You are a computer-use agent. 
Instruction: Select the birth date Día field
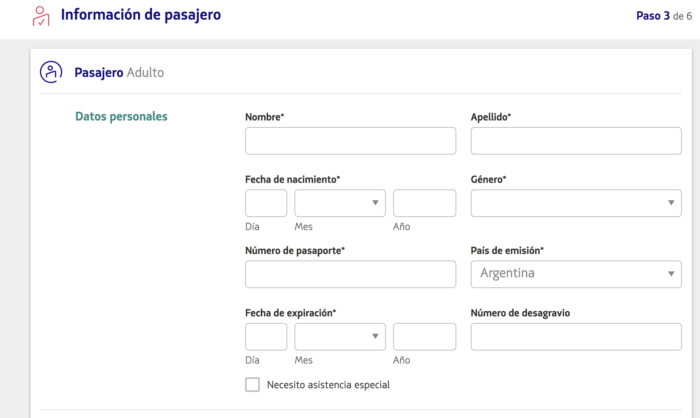pos(266,203)
